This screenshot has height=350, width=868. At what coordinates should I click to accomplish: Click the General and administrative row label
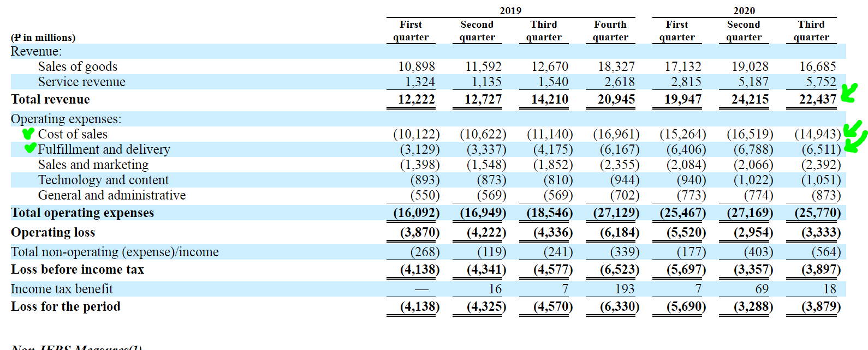tap(112, 195)
